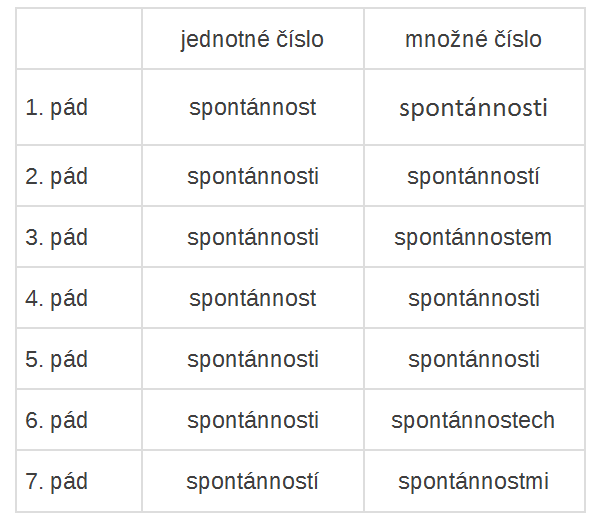
Task: Select the '1. pád' row label
Action: (x=56, y=107)
